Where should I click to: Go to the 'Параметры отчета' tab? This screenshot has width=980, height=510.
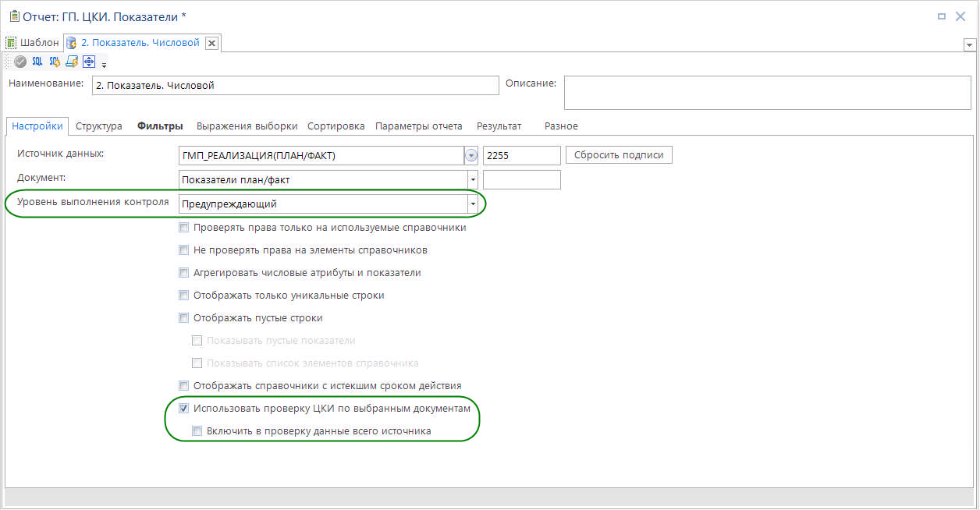click(x=418, y=126)
